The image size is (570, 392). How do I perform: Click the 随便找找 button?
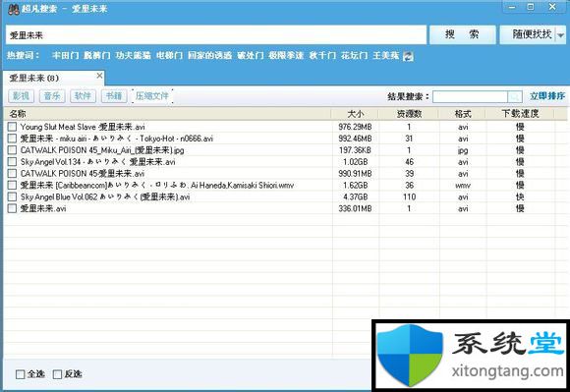528,34
